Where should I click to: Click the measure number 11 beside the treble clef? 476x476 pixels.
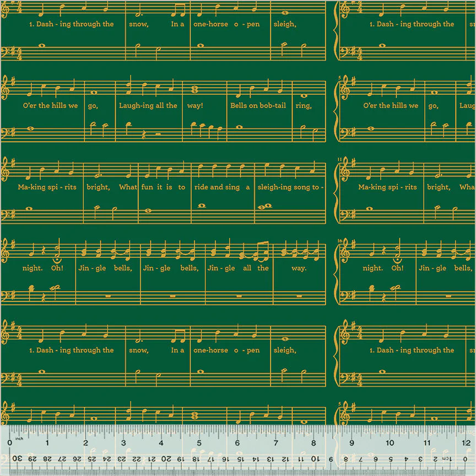point(339,159)
